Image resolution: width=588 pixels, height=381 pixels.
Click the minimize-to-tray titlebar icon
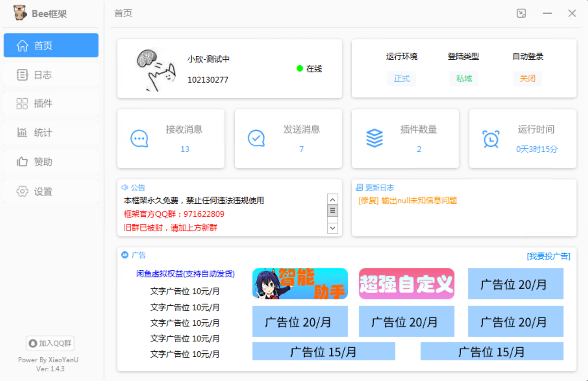521,13
